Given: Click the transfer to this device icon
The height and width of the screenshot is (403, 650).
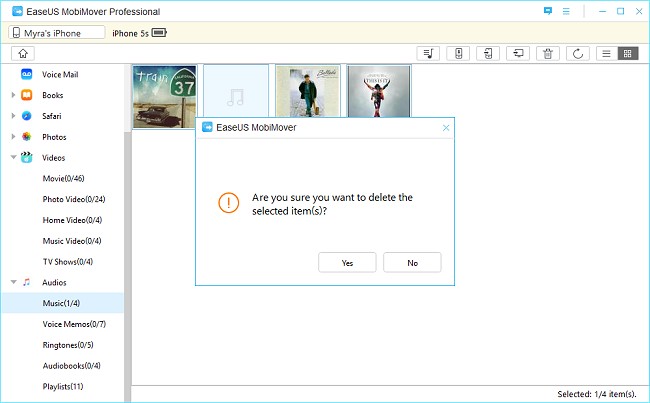Looking at the screenshot, I should 458,53.
